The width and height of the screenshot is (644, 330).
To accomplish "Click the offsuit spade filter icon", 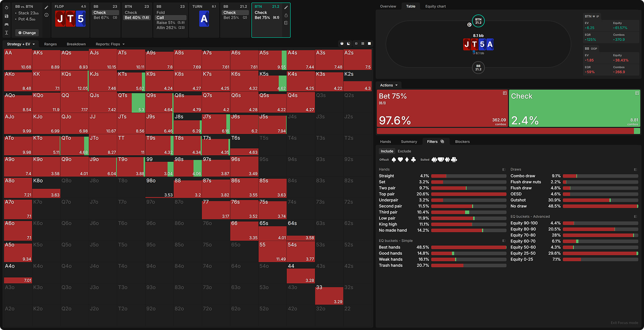I will pyautogui.click(x=394, y=160).
